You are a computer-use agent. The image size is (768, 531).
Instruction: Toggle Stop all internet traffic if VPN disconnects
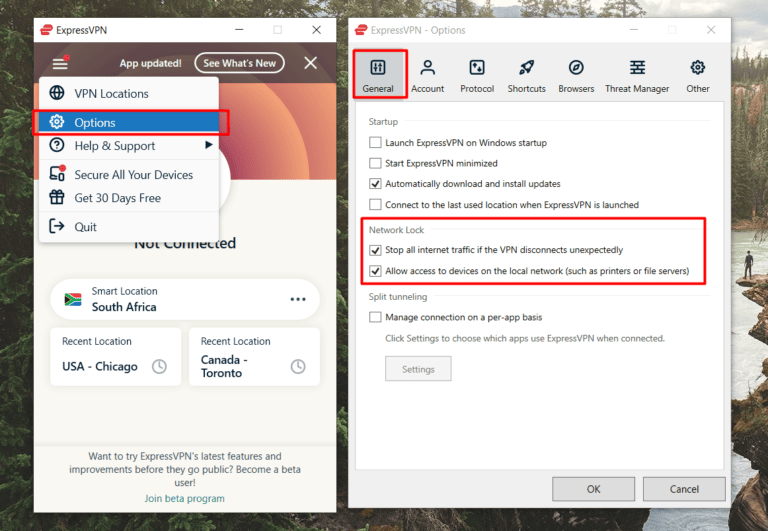(375, 250)
